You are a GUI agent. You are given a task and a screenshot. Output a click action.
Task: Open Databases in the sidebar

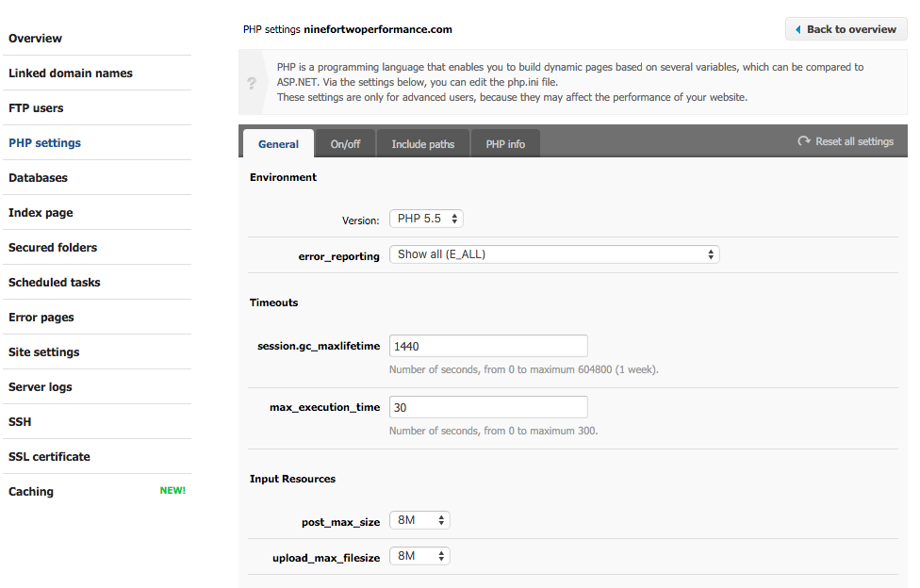tap(38, 177)
